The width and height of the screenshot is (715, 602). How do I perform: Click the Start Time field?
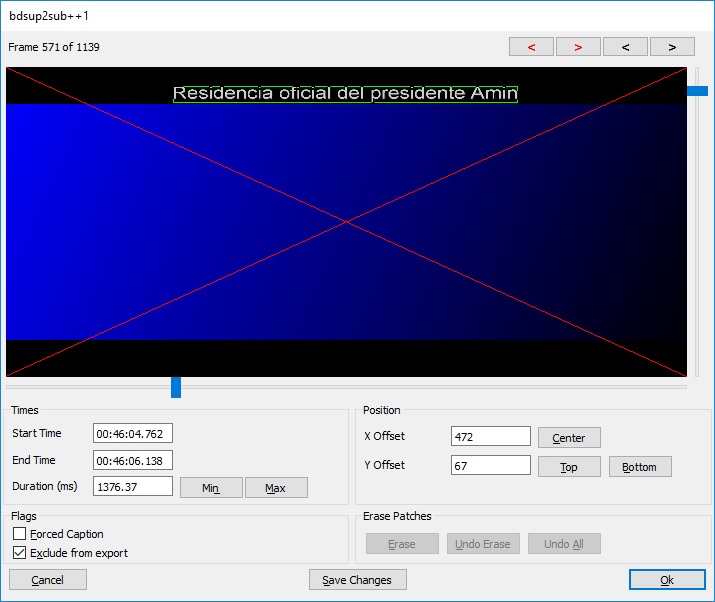[x=133, y=433]
